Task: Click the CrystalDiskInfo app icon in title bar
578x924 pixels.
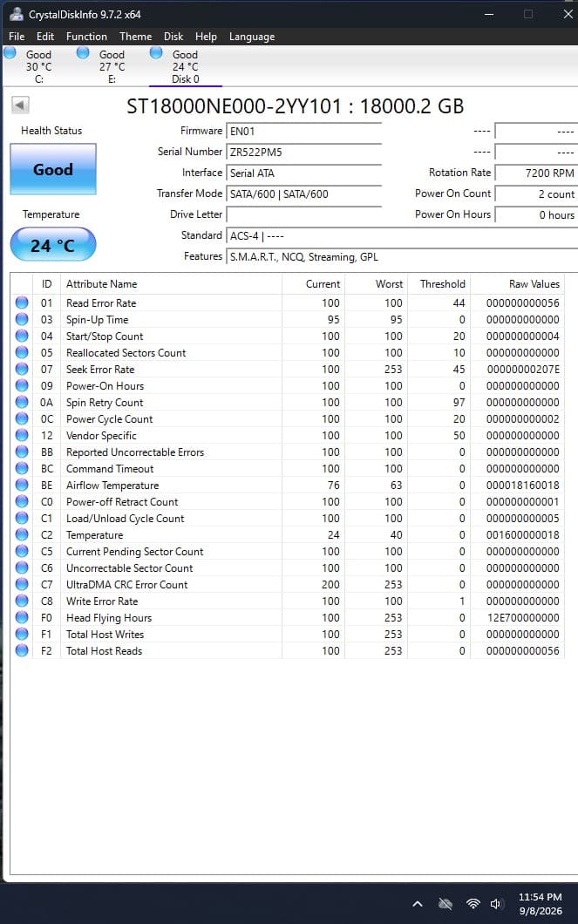Action: (16, 14)
